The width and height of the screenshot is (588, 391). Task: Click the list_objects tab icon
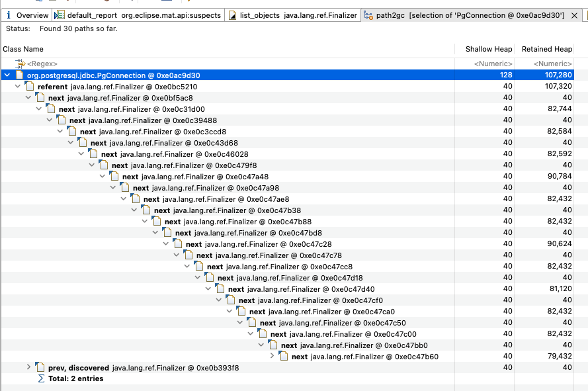[232, 15]
